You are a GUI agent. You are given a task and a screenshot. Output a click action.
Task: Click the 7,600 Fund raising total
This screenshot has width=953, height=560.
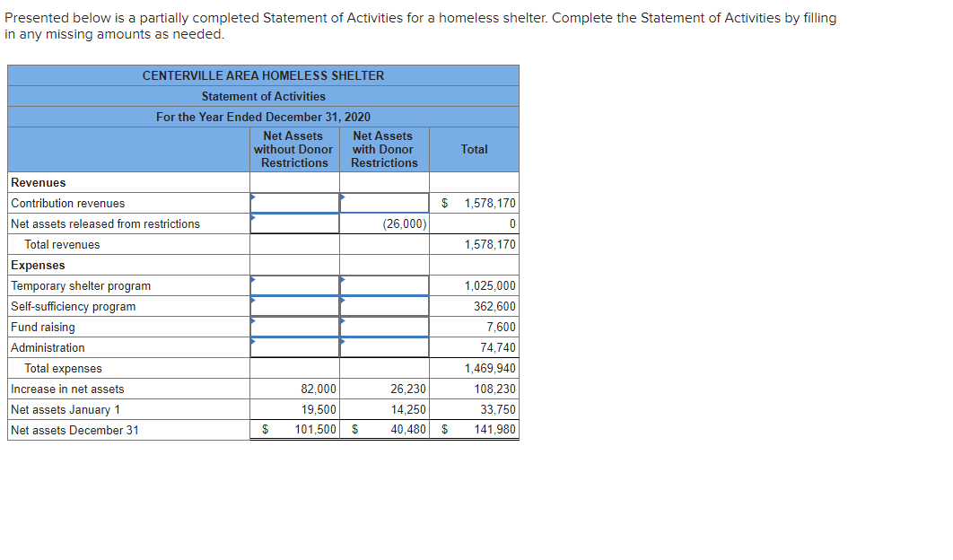(474, 328)
